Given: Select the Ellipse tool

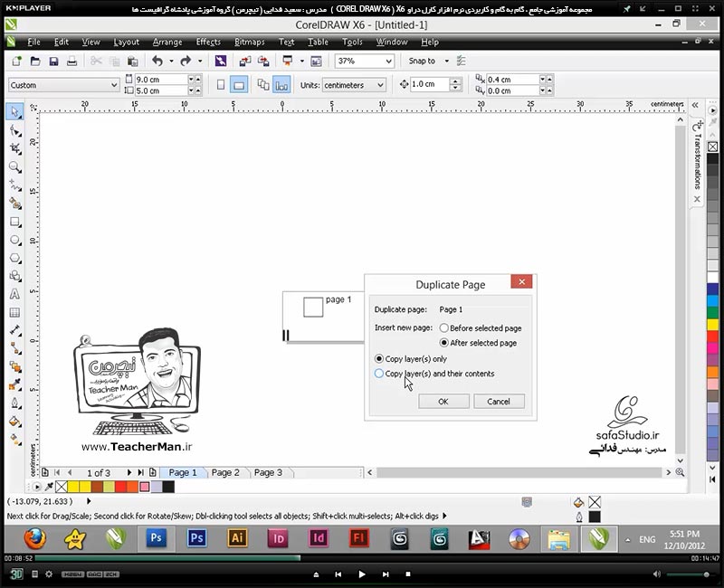Looking at the screenshot, I should [14, 240].
